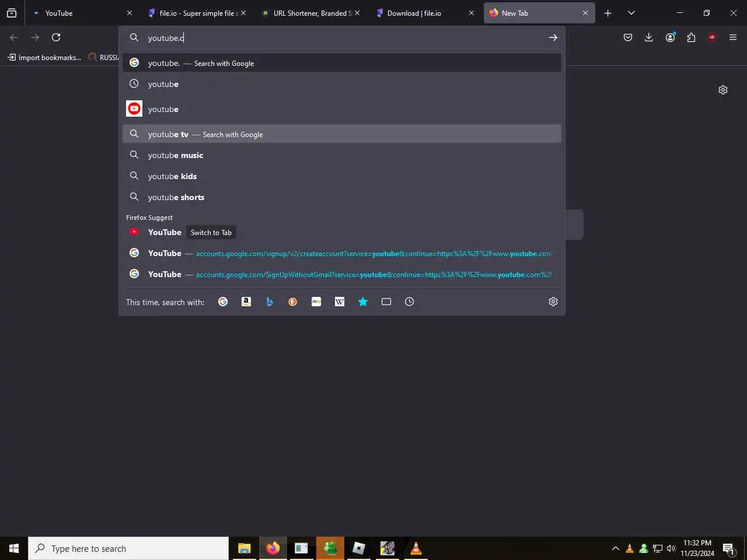Open the Firefox account menu

coord(670,37)
